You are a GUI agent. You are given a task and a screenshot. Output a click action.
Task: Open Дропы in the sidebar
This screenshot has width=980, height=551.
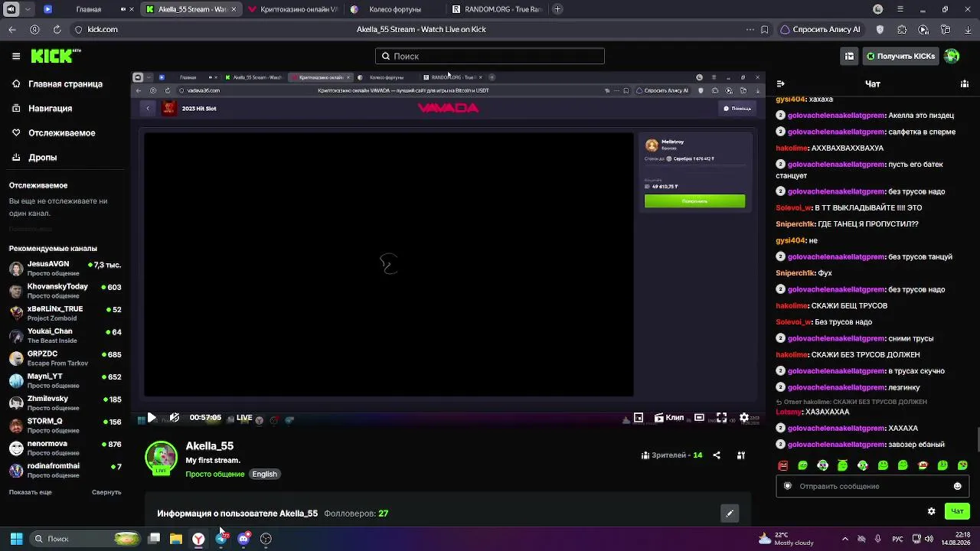[x=34, y=158]
